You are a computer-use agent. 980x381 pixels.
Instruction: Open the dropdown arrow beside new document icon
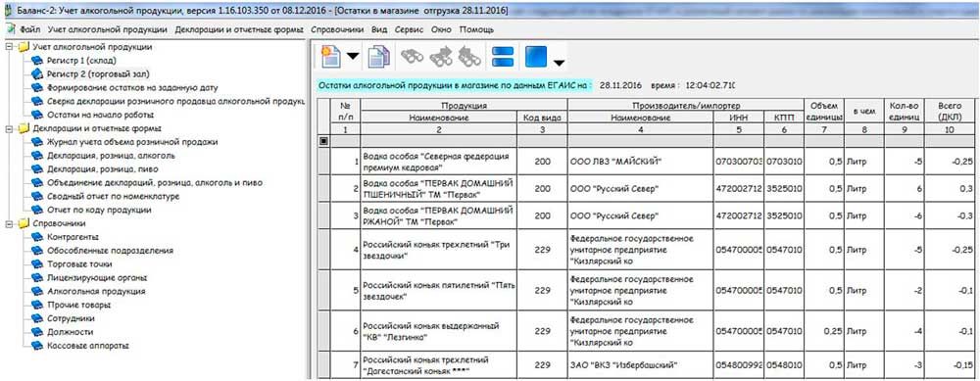[x=353, y=57]
